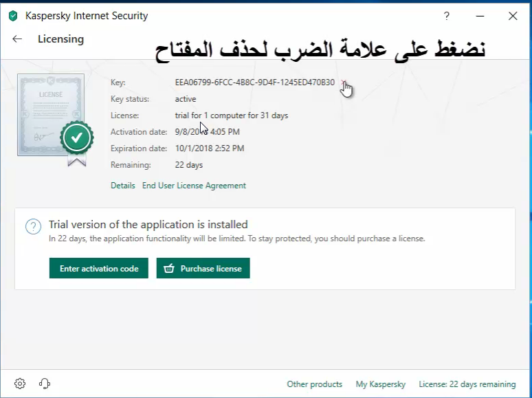Open the Other products link
This screenshot has width=532, height=398.
[315, 384]
